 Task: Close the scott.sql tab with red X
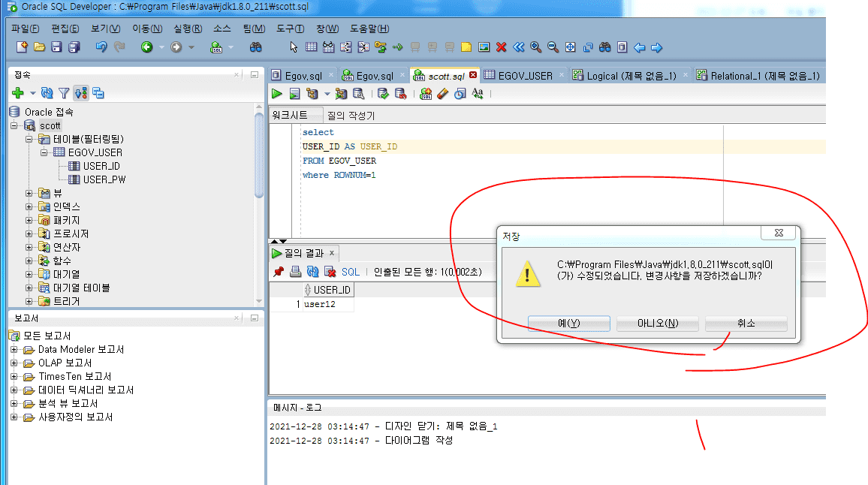pos(473,75)
